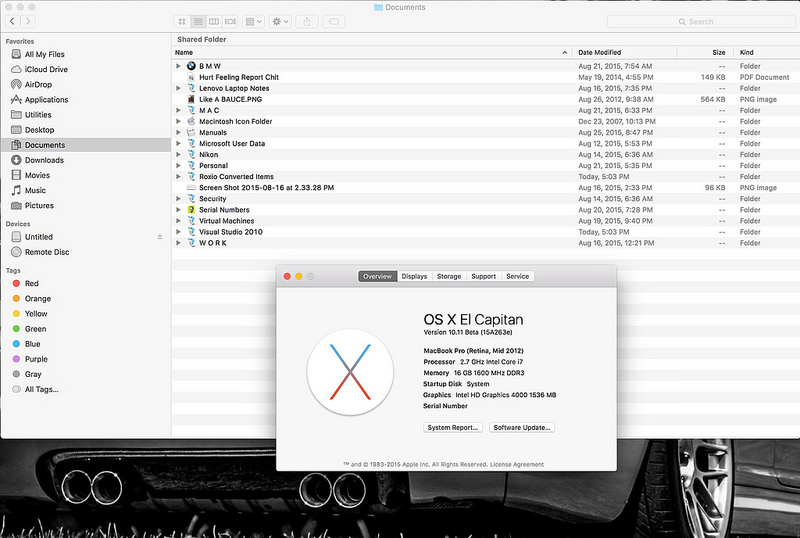Open Applications in sidebar
800x538 pixels.
(46, 100)
